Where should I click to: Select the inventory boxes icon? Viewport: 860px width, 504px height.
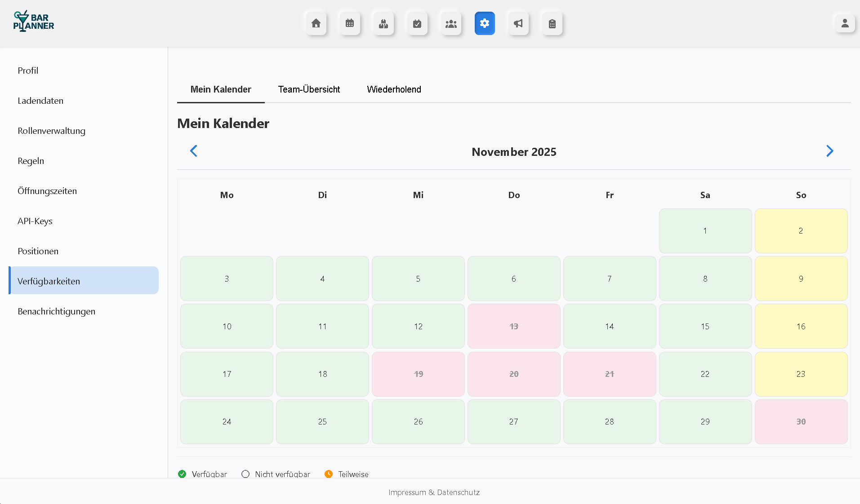pyautogui.click(x=383, y=23)
